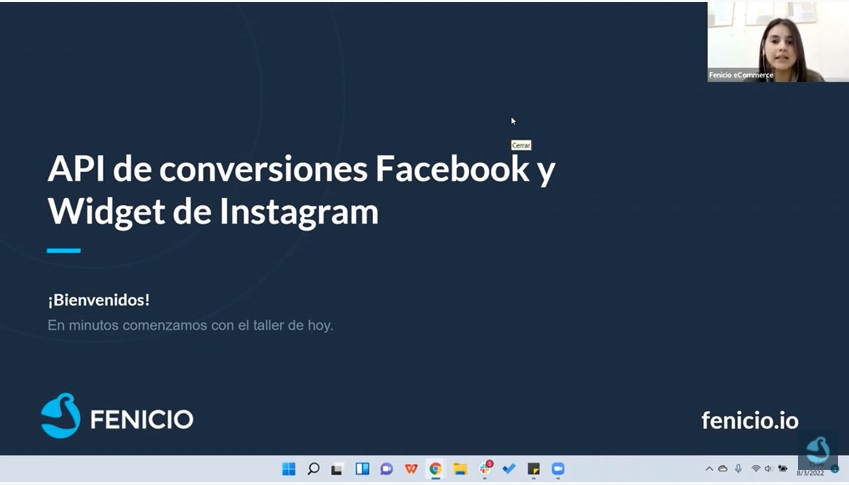Open the Windows Start menu
Viewport: 849px width, 485px height.
pos(289,469)
